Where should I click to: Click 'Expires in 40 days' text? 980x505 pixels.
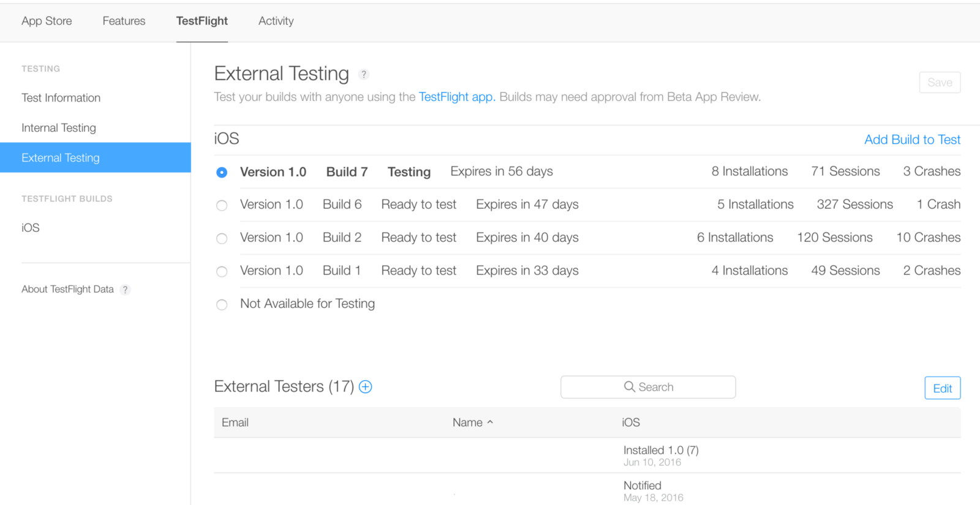point(527,238)
